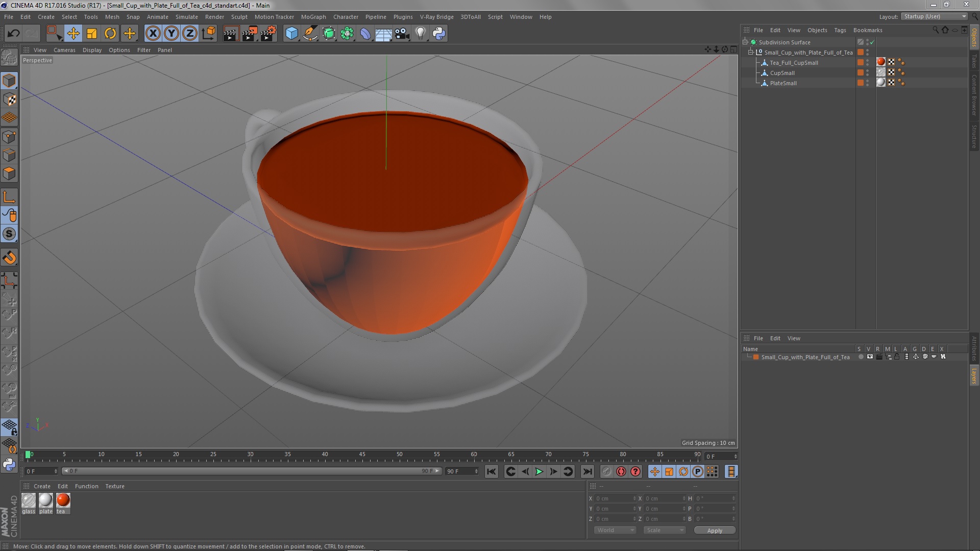Open the World coordinate system dropdown
The image size is (980, 551).
tap(615, 530)
